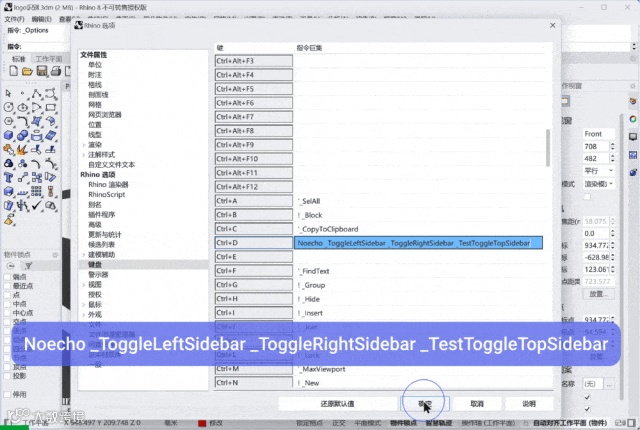Select the arrow pointer selection tool
640x430 pixels.
(x=9, y=93)
